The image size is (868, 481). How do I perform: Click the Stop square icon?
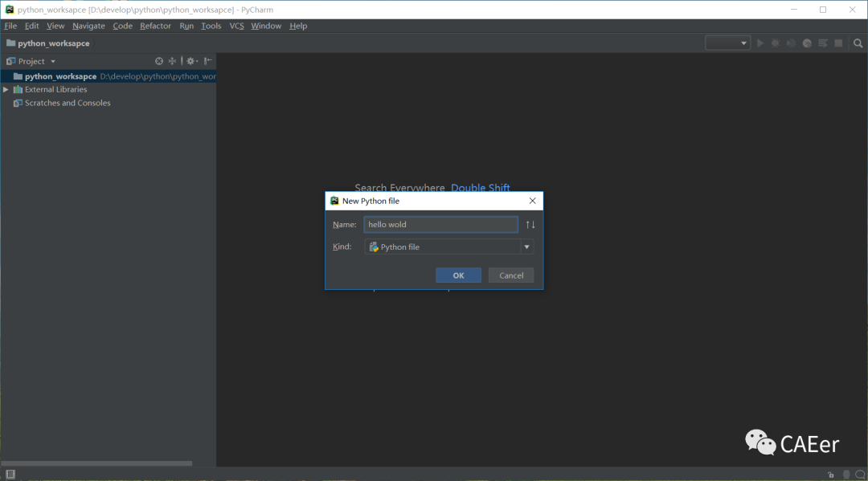click(x=838, y=43)
